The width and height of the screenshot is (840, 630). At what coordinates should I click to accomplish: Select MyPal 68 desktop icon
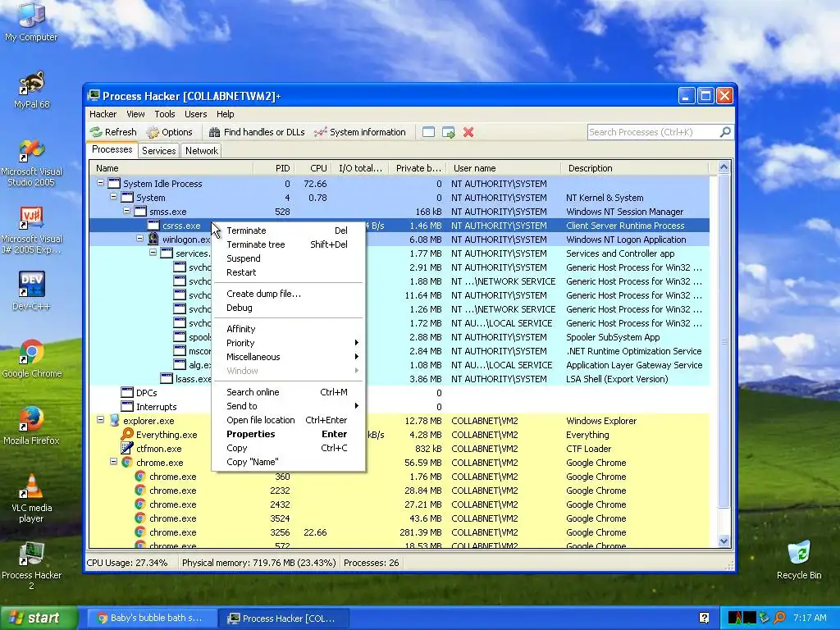click(x=32, y=90)
